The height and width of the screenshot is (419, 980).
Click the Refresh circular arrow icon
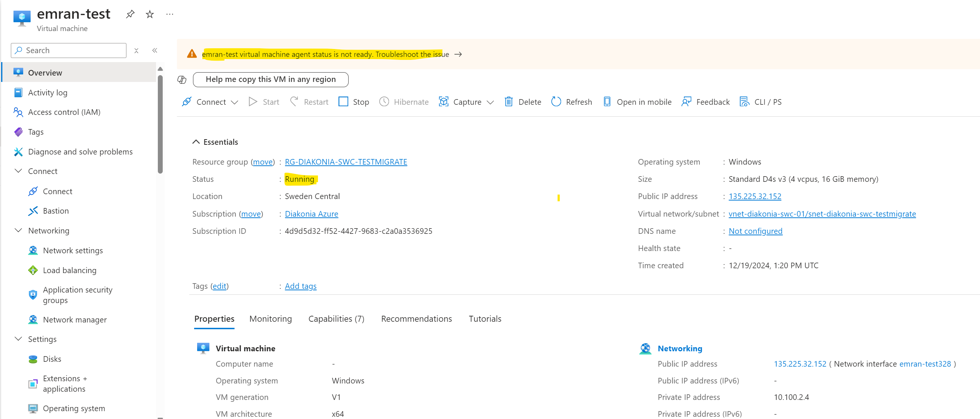click(x=556, y=102)
